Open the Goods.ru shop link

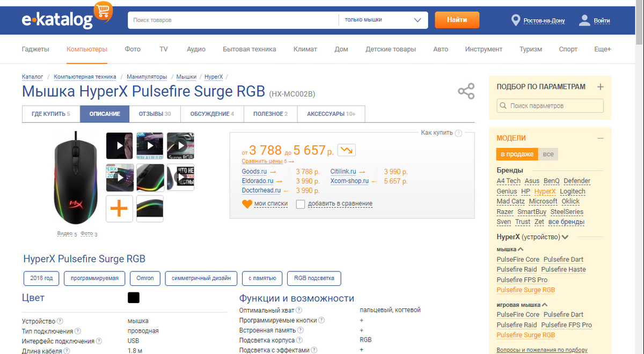[x=254, y=172]
